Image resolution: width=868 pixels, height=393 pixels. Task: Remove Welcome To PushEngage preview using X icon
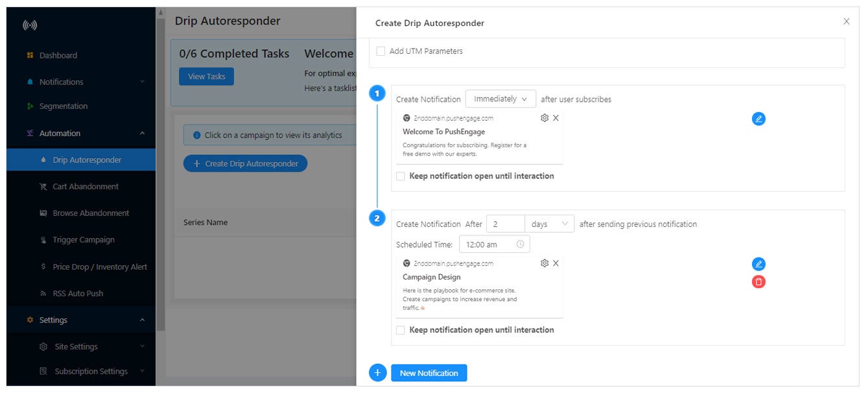[555, 118]
